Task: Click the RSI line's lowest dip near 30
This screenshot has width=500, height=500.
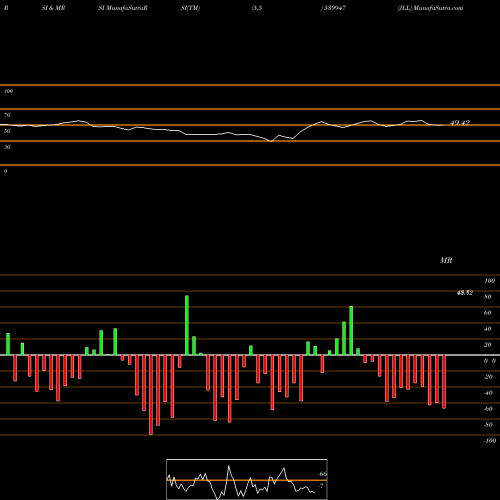Action: coord(271,141)
